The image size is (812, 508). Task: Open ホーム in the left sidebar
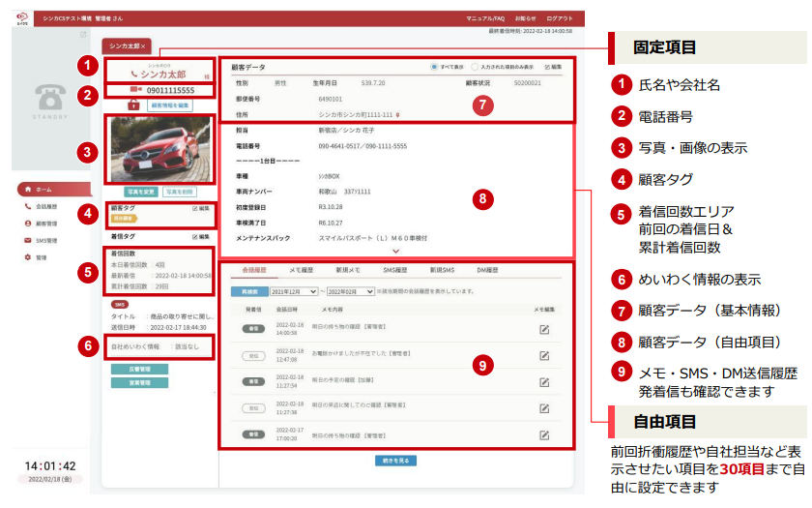[42, 190]
